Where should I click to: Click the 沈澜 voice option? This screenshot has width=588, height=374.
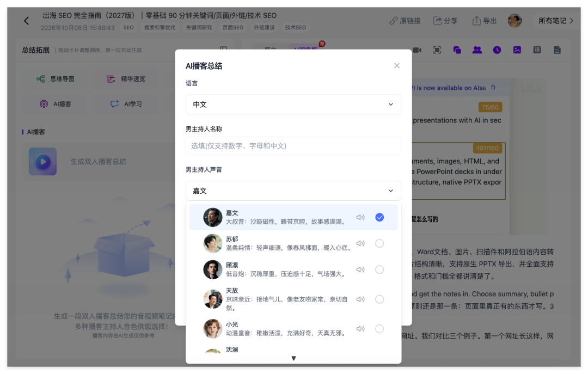click(x=293, y=350)
